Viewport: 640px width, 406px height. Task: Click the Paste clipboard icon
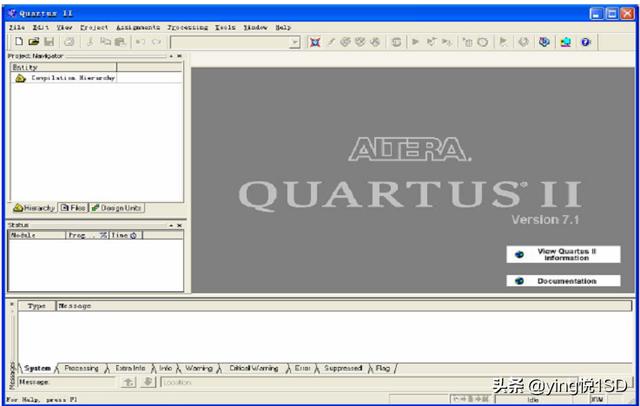[120, 41]
